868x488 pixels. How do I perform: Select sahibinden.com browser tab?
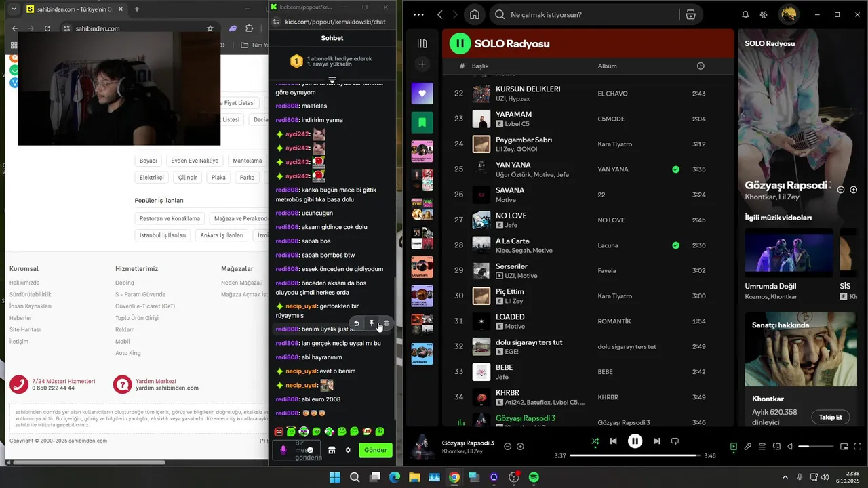click(75, 9)
